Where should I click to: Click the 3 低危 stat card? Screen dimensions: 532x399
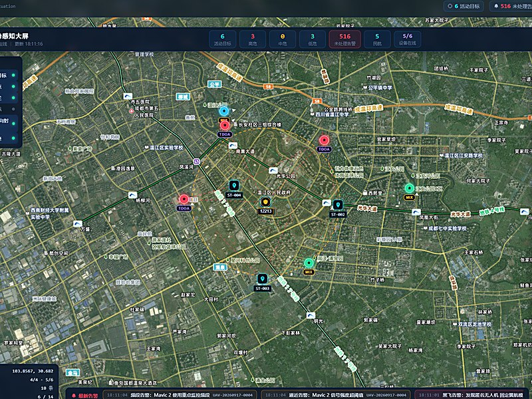(313, 39)
